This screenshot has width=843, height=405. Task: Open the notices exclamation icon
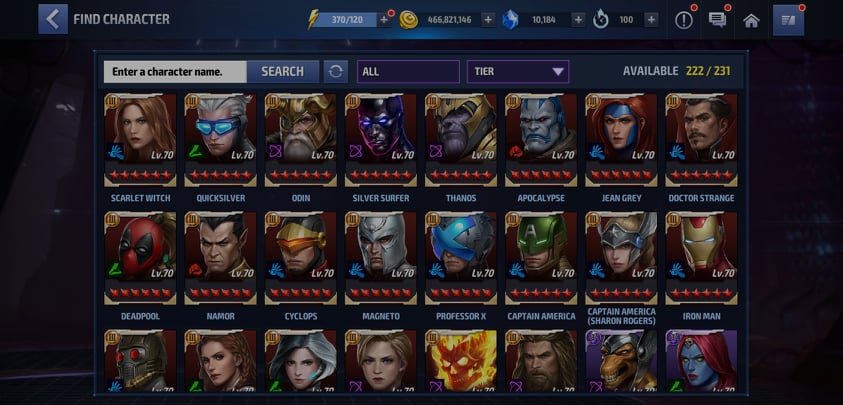click(x=683, y=20)
